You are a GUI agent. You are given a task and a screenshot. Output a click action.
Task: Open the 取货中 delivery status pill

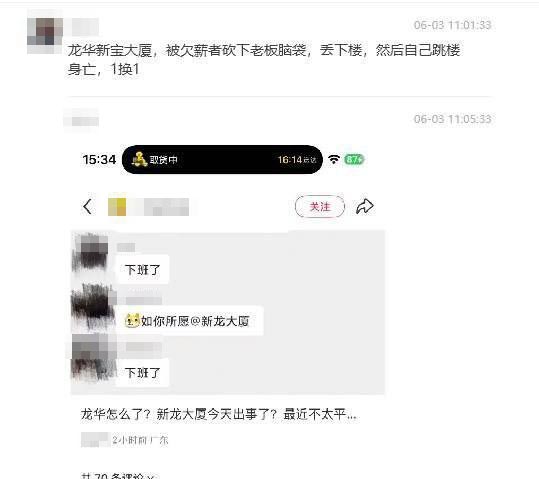coord(222,160)
